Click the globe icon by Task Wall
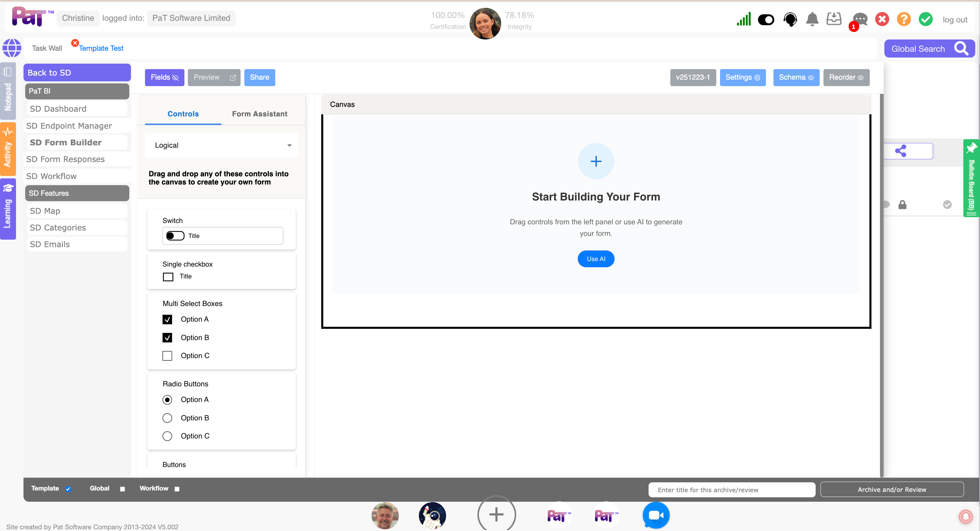 [x=12, y=48]
